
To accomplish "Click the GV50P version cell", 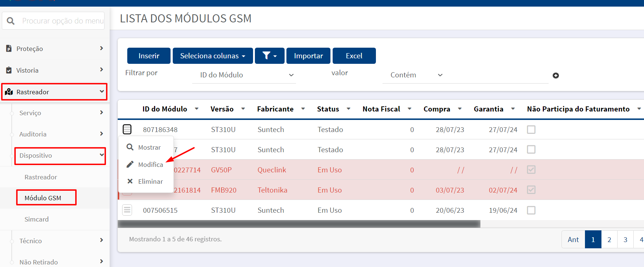I will (221, 170).
